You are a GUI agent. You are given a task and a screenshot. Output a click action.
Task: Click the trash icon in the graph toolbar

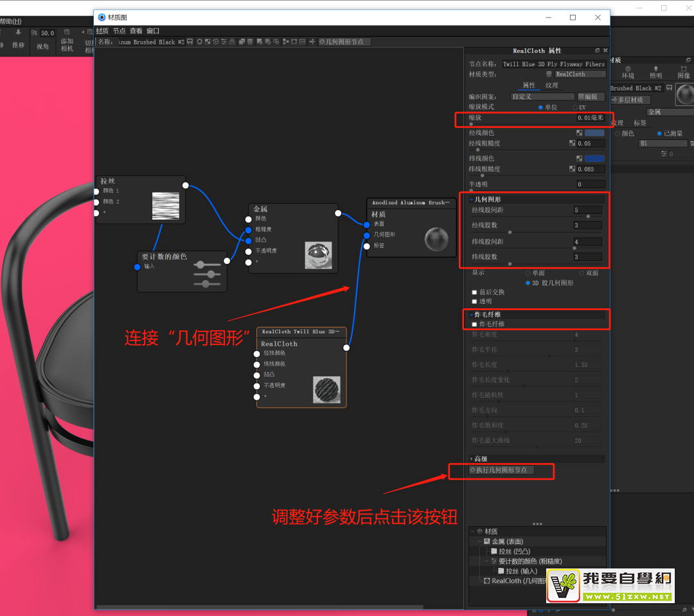250,42
